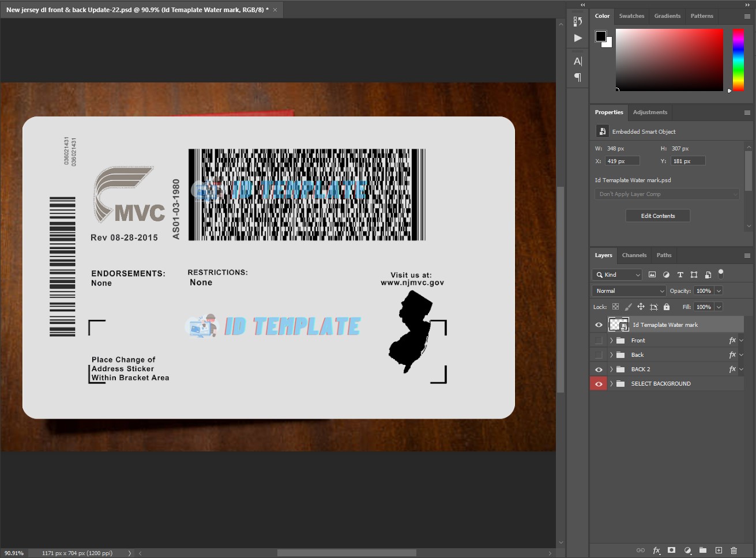Reveal Front group effects arrow

coord(741,341)
